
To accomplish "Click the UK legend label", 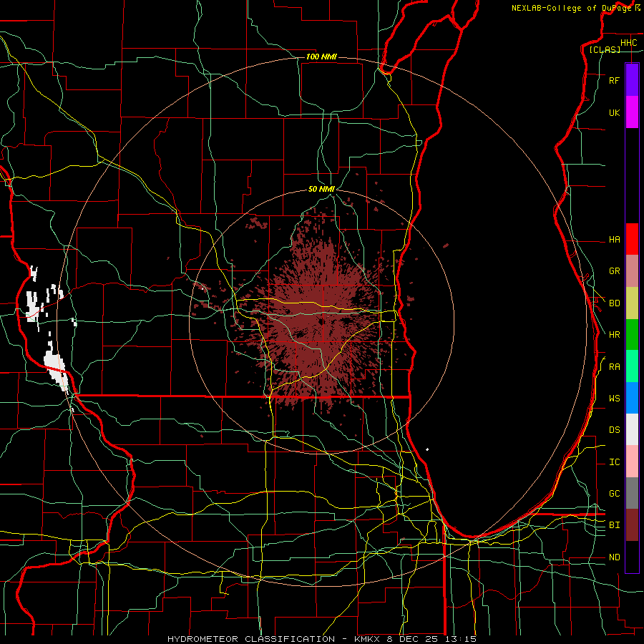I will (x=614, y=112).
